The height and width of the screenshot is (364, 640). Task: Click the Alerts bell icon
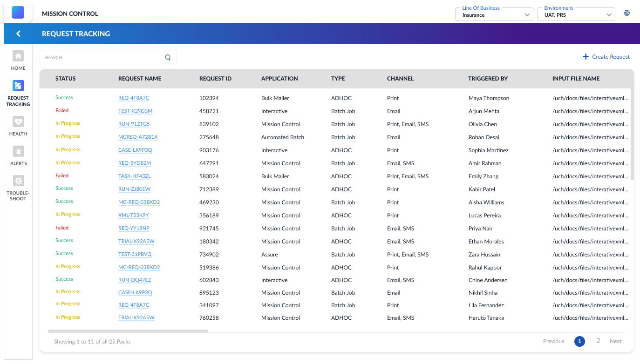pos(18,151)
